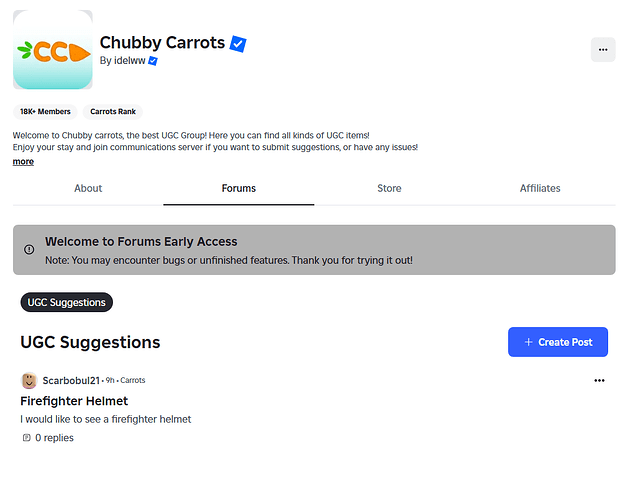Open the post options three-dot menu
The image size is (620, 499).
click(x=599, y=381)
